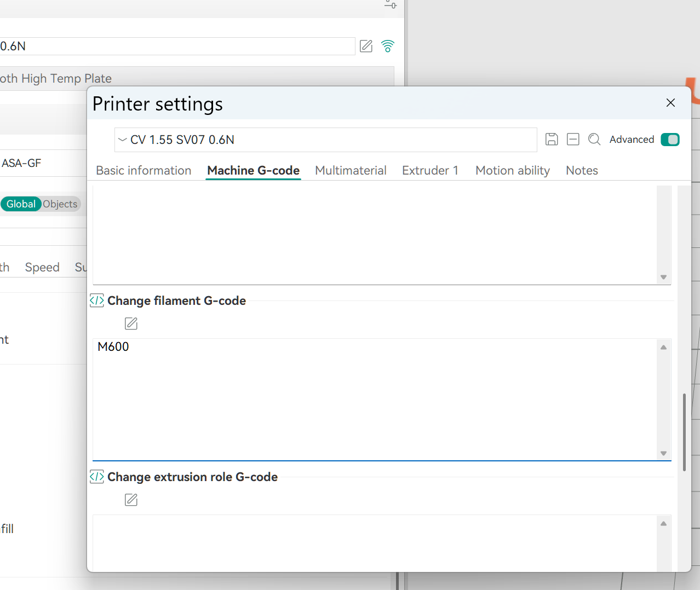Screen dimensions: 700x590
Task: Click the code icon beside Change filament G-code
Action: pos(97,300)
